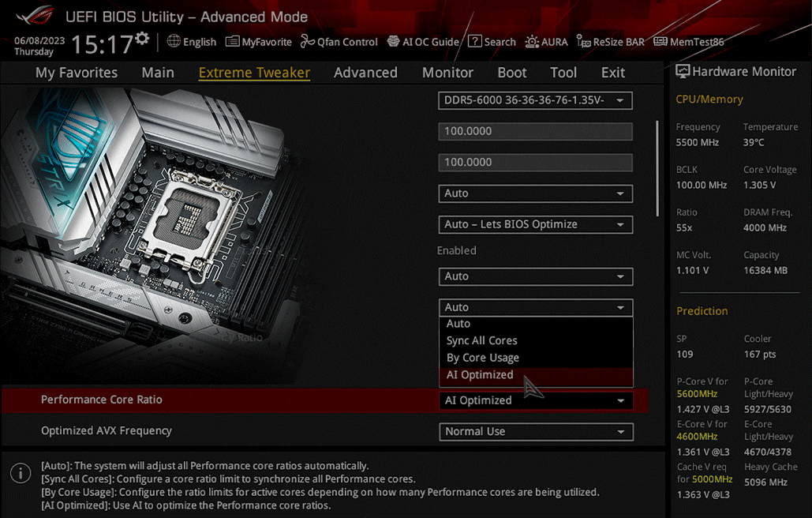
Task: Expand the DDR5-6000 36-36-36-76 profile dropdown
Action: 536,100
